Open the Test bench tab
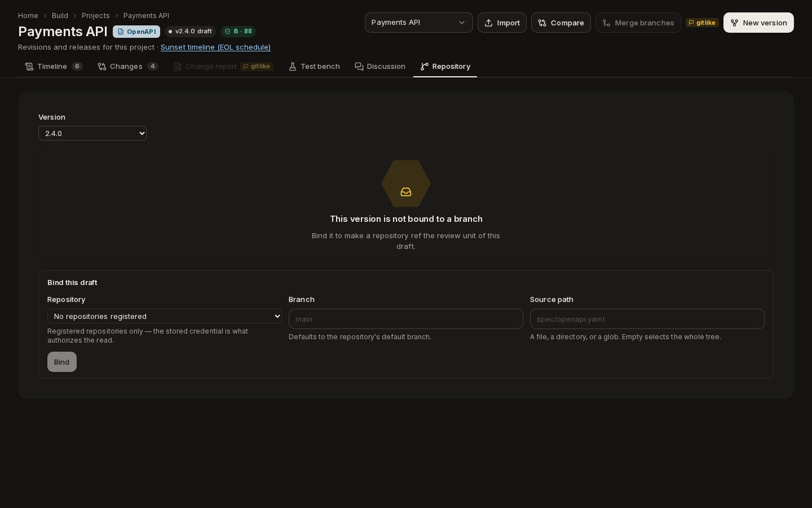 click(314, 67)
